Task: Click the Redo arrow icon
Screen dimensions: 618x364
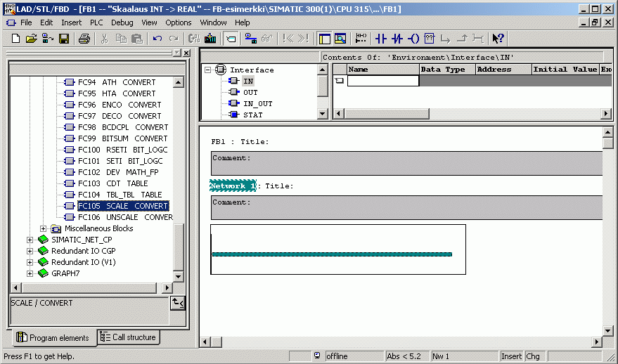Action: pyautogui.click(x=174, y=38)
